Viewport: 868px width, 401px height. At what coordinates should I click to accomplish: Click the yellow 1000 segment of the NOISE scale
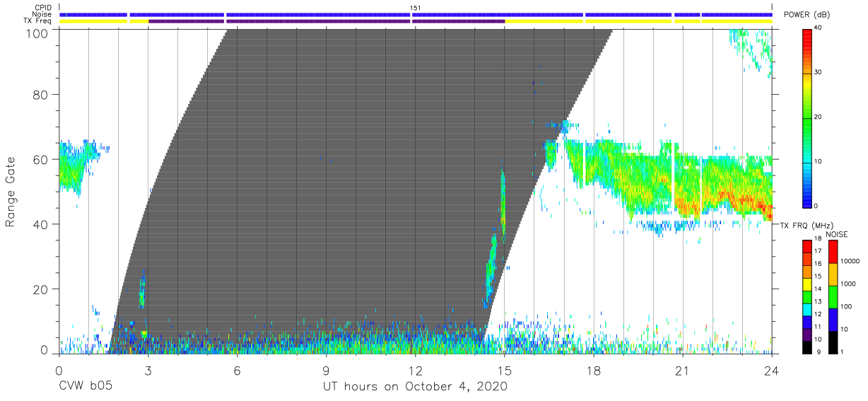pyautogui.click(x=833, y=274)
